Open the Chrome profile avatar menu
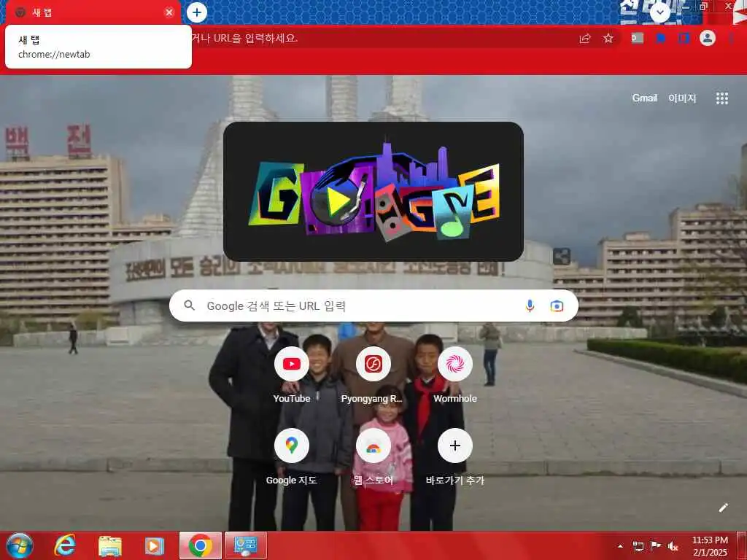 click(708, 38)
